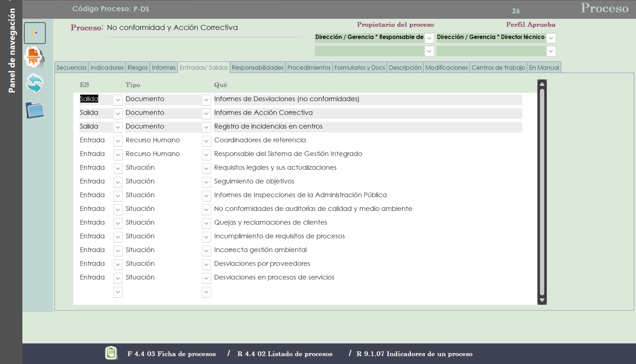
Task: Click the orange PDF export icon
Action: (34, 57)
